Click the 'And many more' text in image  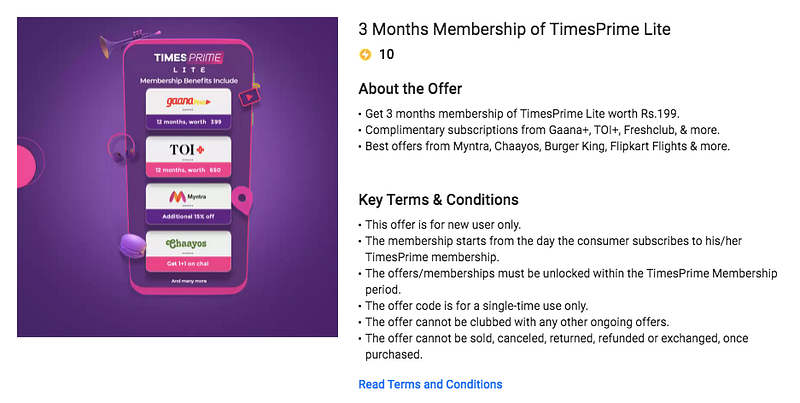189,281
